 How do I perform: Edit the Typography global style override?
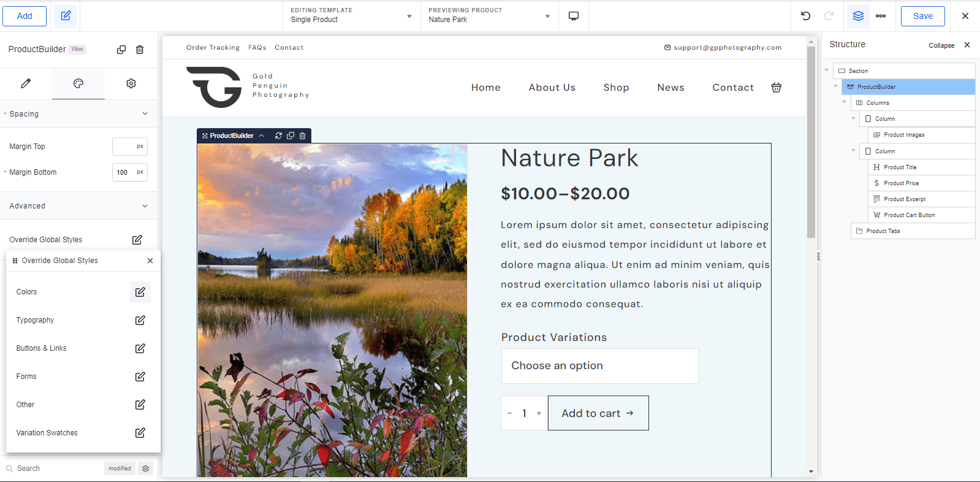[x=140, y=320]
